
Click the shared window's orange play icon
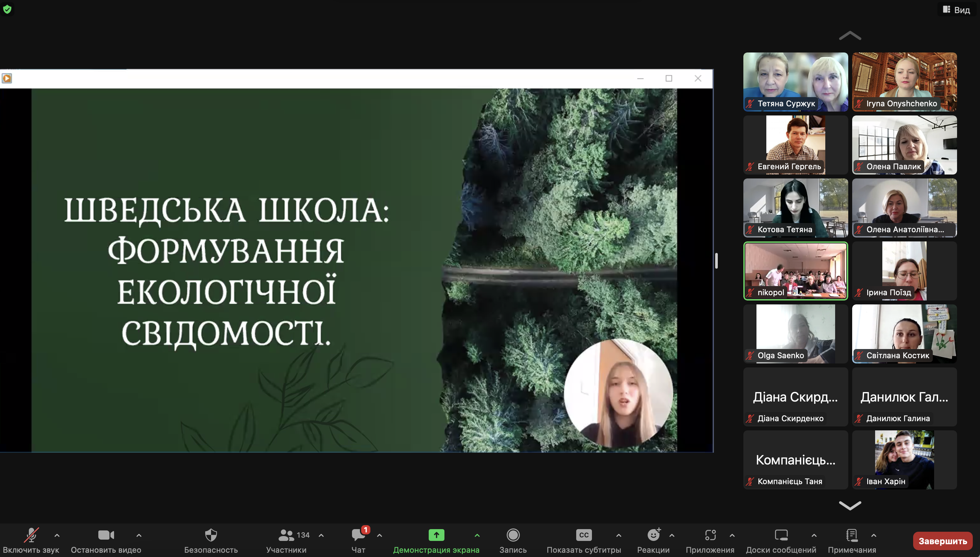click(7, 78)
